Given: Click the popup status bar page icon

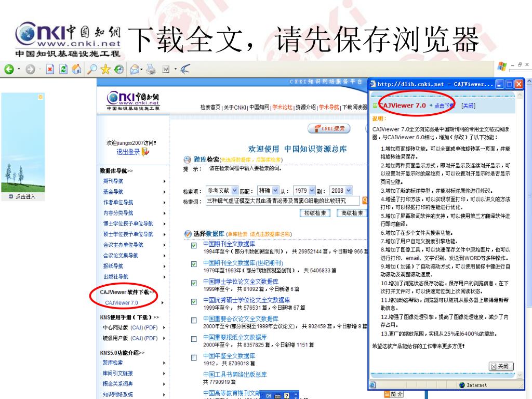Looking at the screenshot, I should 373,385.
